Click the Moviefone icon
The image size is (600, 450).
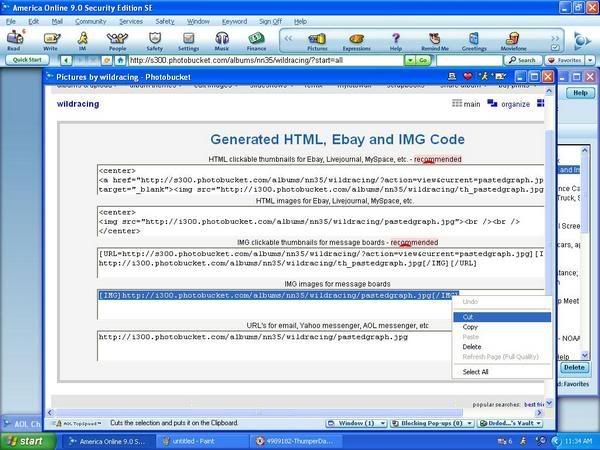pyautogui.click(x=514, y=41)
